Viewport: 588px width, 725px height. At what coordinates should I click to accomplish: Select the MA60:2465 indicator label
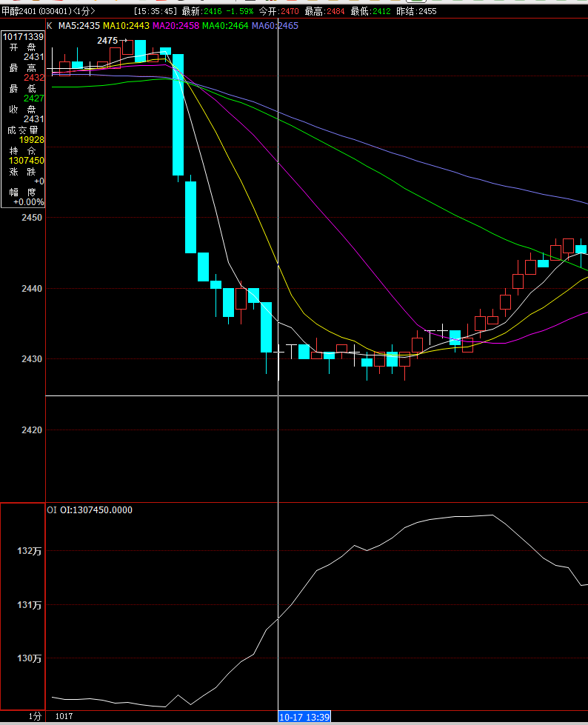(275, 26)
